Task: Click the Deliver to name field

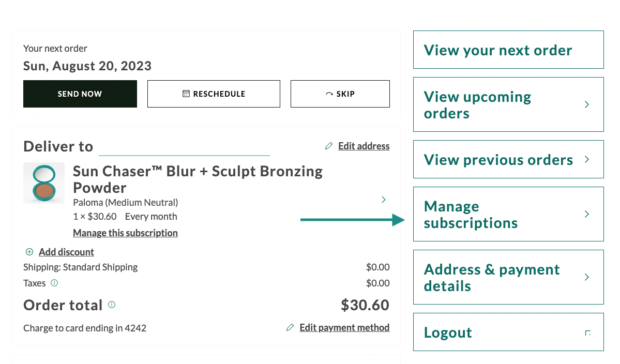Action: click(185, 150)
